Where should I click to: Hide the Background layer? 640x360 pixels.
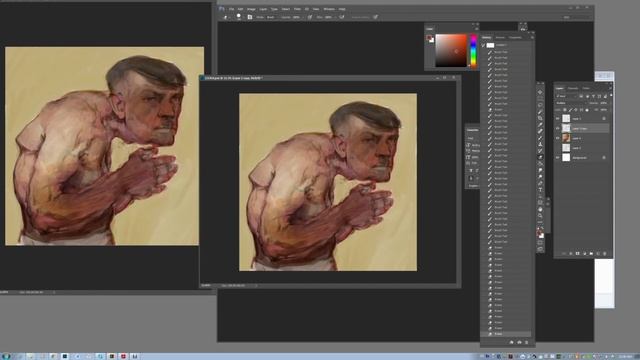pos(557,158)
